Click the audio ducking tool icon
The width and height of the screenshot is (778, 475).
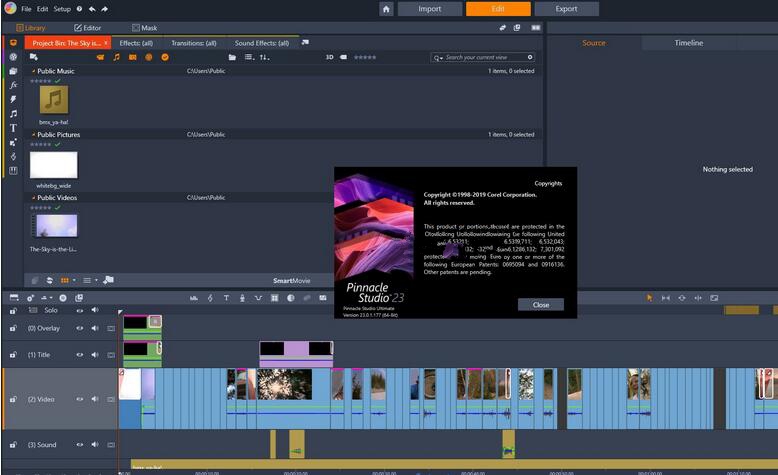coord(258,298)
